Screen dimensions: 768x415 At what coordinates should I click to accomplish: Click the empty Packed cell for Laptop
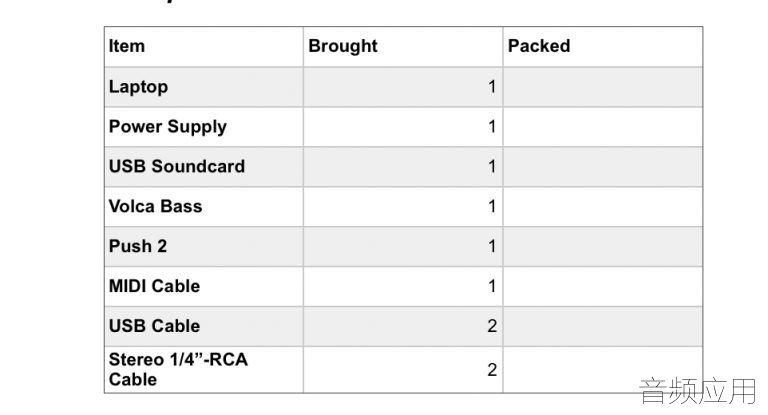click(x=603, y=87)
